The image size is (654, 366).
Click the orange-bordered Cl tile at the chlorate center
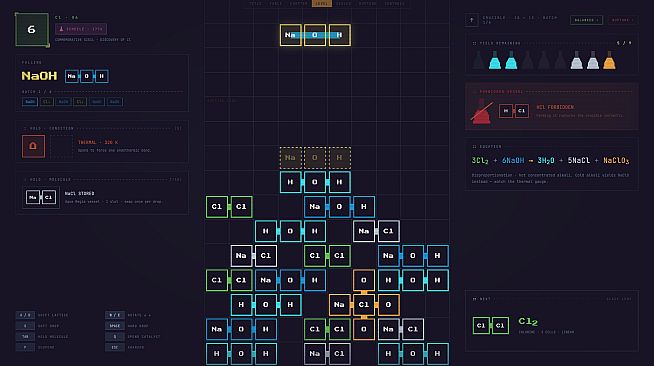pyautogui.click(x=364, y=305)
